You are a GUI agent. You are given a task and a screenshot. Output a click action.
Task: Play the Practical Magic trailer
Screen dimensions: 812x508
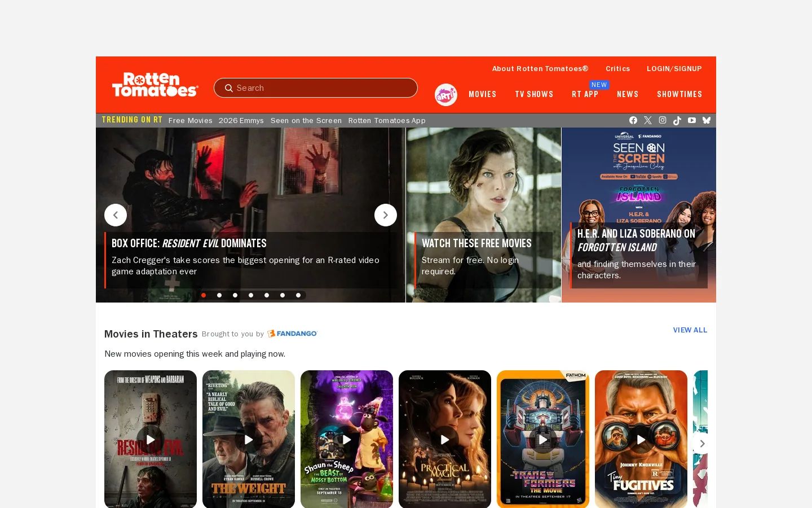[445, 440]
